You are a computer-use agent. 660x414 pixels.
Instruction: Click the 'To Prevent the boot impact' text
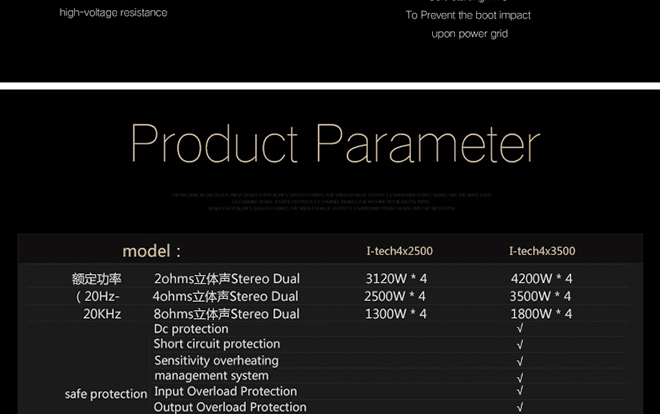pos(468,15)
